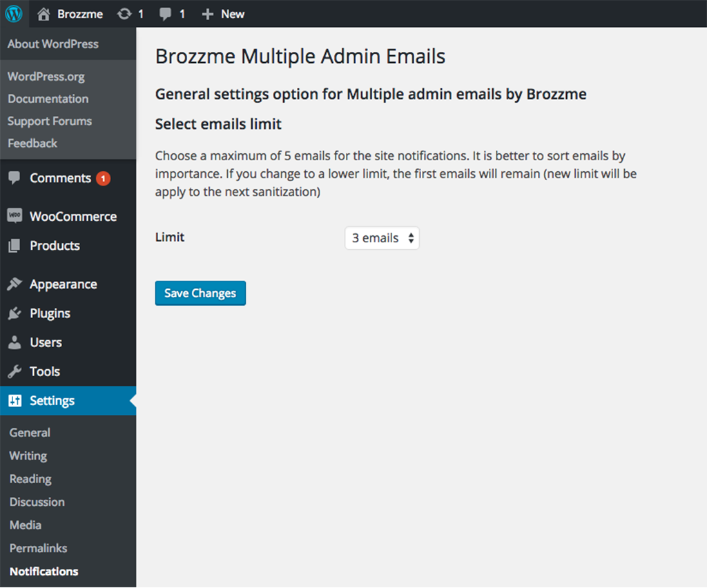Open the Products menu

point(55,246)
